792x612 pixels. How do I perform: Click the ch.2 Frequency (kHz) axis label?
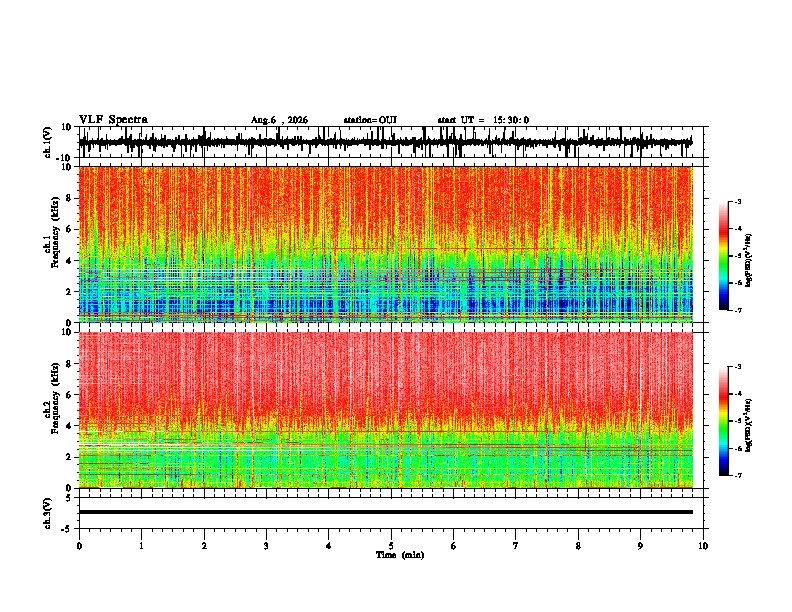52,399
